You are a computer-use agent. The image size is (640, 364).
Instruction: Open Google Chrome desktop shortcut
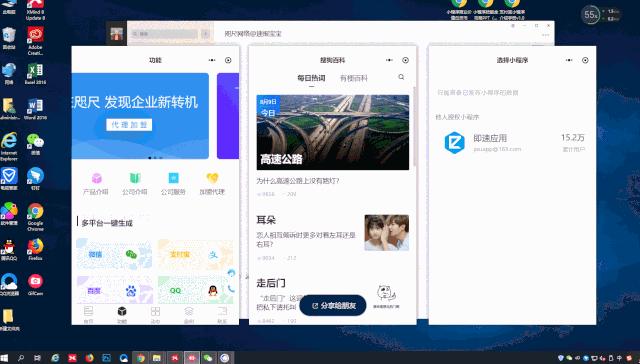click(35, 217)
